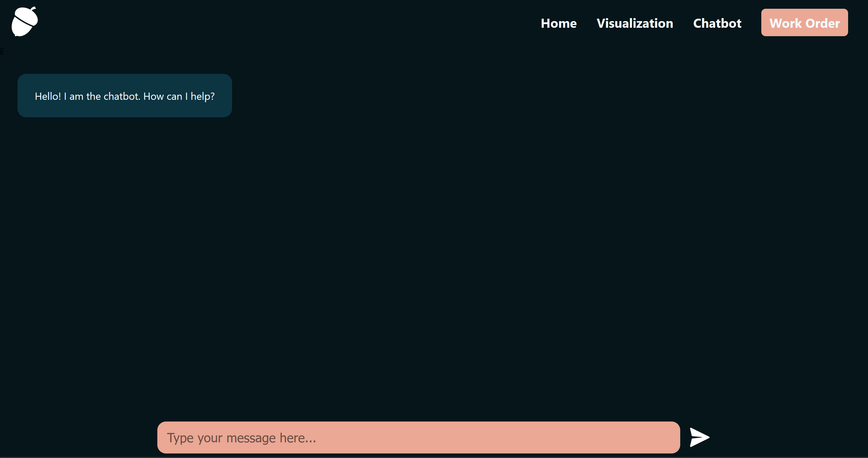Click the chatbot greeting message bubble
868x458 pixels.
coord(124,96)
